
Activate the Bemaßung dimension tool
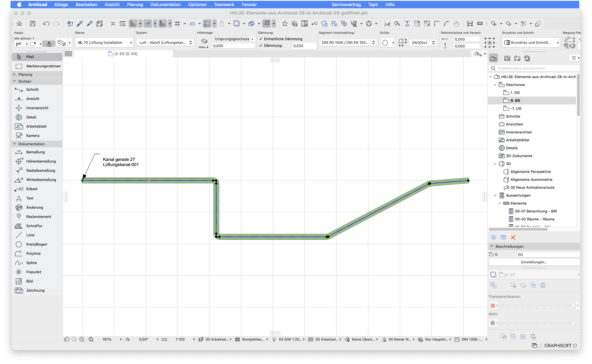[37, 152]
